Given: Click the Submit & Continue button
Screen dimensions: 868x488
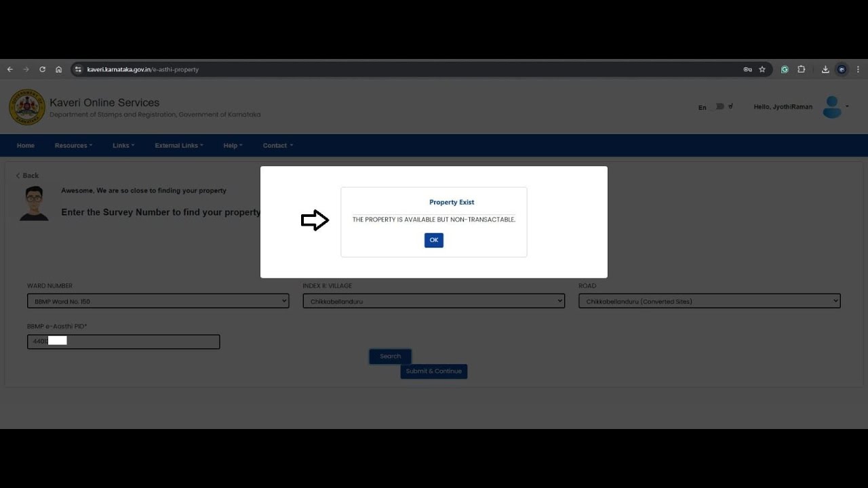Looking at the screenshot, I should click(x=434, y=371).
